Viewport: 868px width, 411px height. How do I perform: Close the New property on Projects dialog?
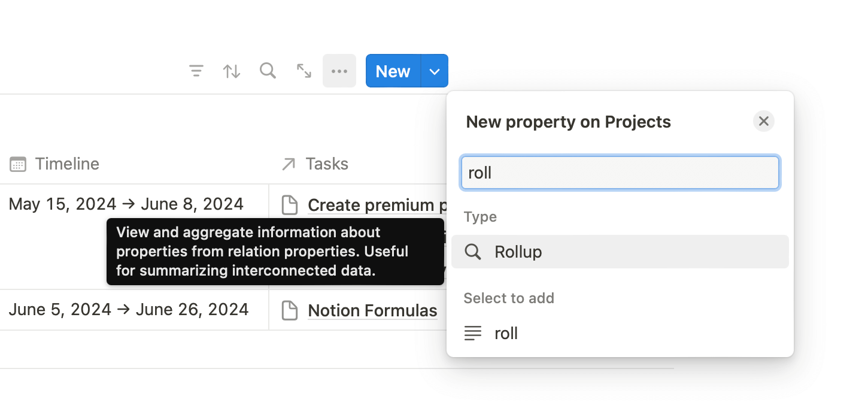coord(763,121)
